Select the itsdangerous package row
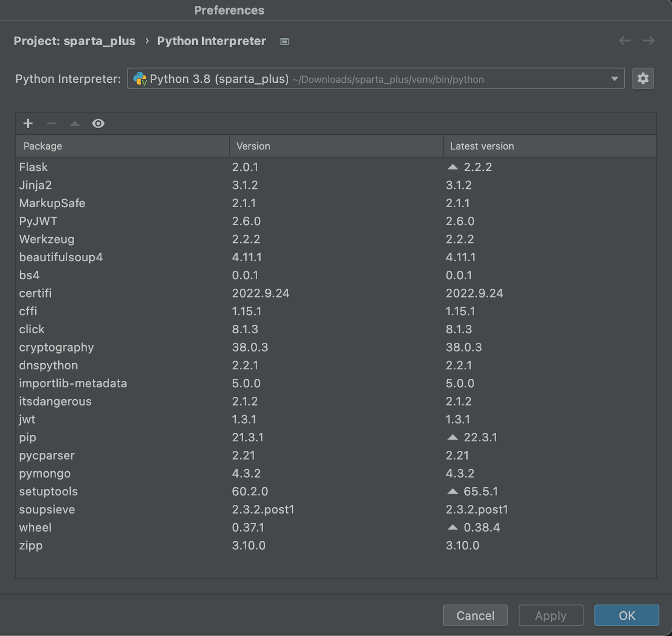This screenshot has width=672, height=636. [x=336, y=401]
